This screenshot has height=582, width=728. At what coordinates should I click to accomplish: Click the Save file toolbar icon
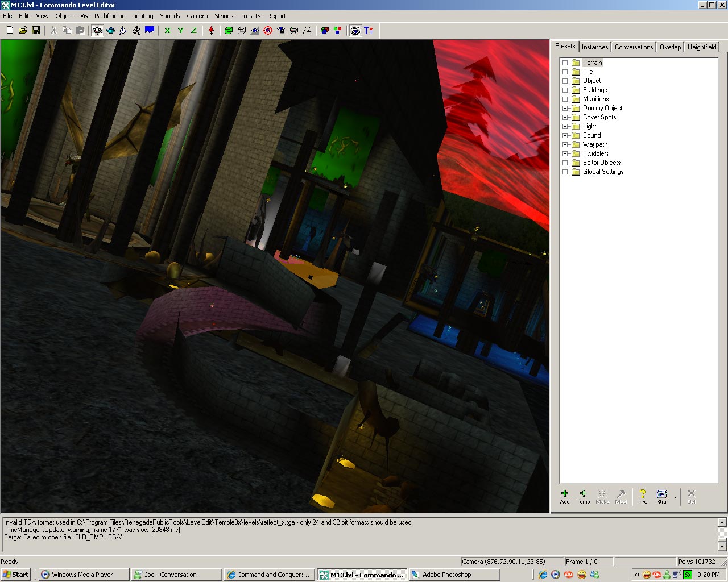coord(36,31)
